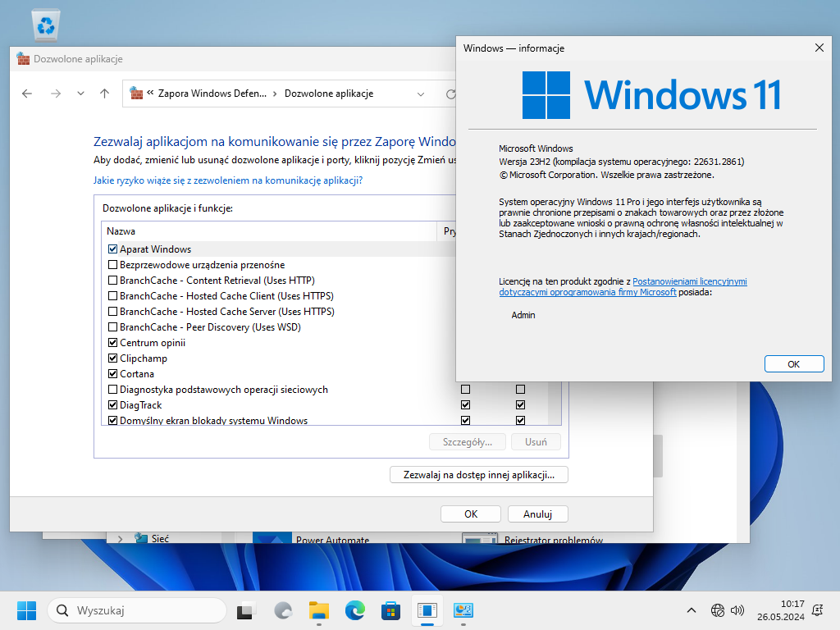
Task: Click Anuluj to cancel changes
Action: (537, 514)
